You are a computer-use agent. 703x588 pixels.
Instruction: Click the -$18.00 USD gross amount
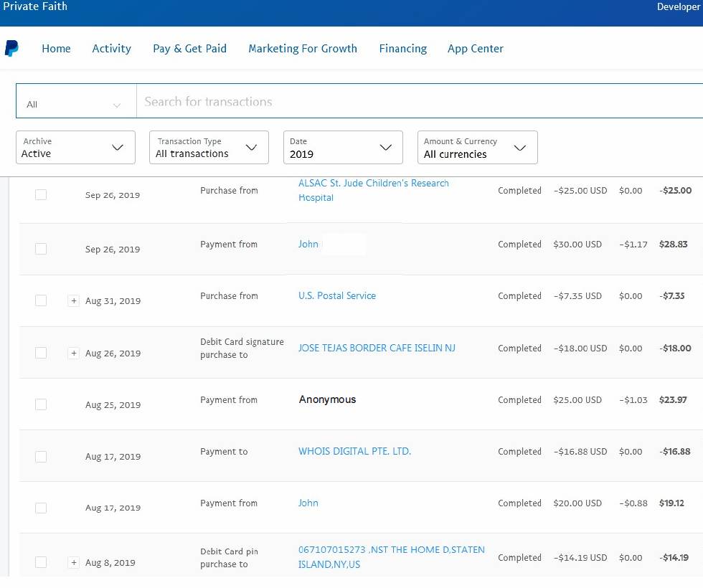(x=580, y=348)
